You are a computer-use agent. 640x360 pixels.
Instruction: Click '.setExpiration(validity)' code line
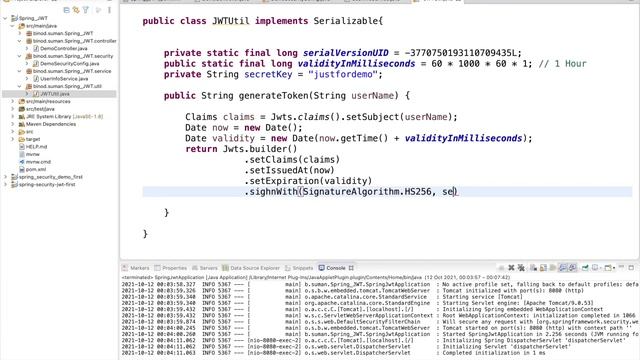coord(308,181)
